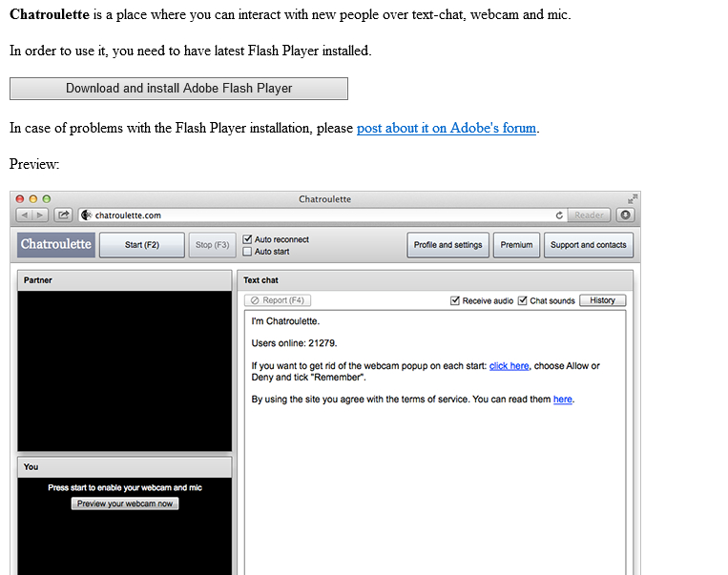Click the 'I'm Chatroulette.' message text
Screen dimensions: 728x575
tap(285, 321)
